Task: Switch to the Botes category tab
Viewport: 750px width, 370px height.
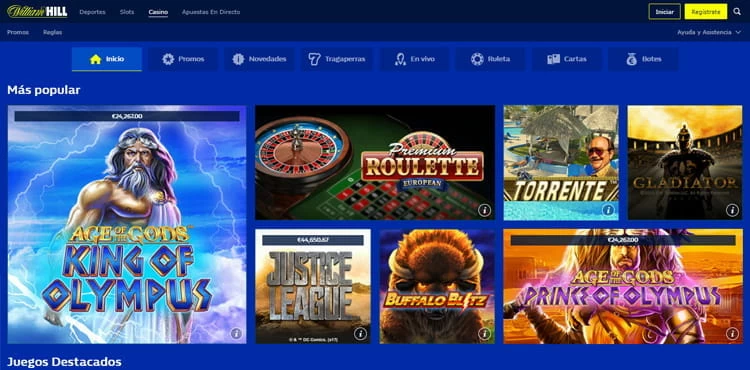Action: pyautogui.click(x=643, y=59)
